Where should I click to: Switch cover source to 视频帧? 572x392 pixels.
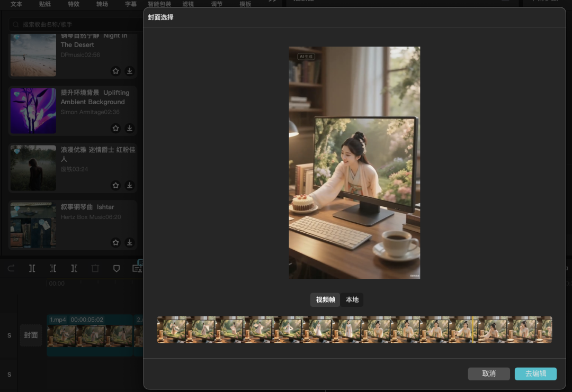tap(325, 299)
